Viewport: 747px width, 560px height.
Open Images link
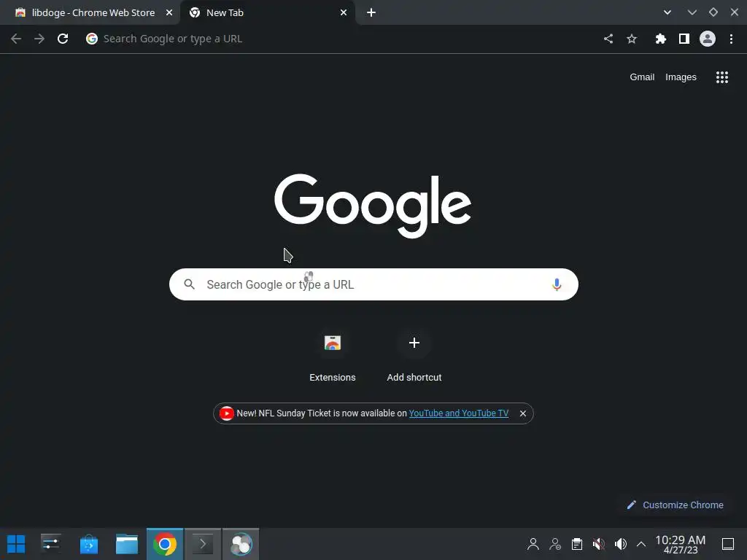(x=681, y=77)
